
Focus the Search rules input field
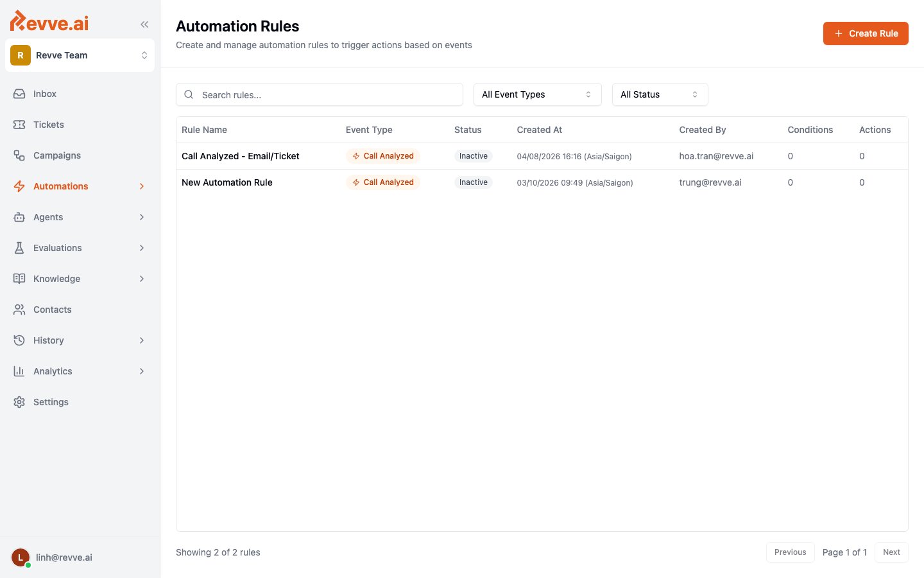tap(320, 94)
